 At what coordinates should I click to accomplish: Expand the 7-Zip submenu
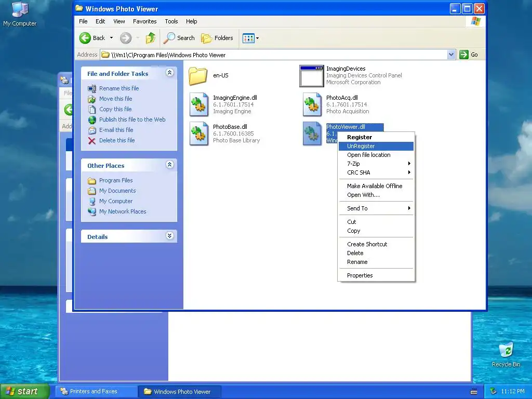coord(376,164)
